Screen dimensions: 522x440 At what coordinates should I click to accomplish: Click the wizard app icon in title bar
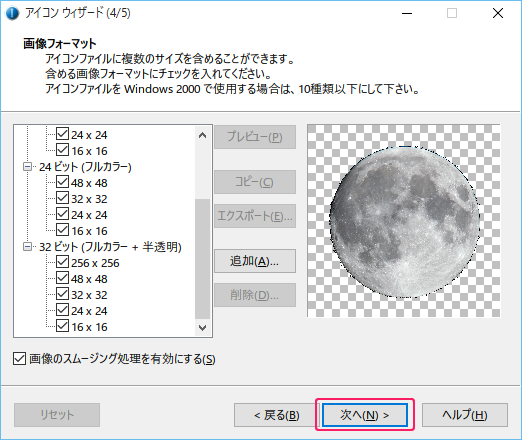tap(12, 13)
